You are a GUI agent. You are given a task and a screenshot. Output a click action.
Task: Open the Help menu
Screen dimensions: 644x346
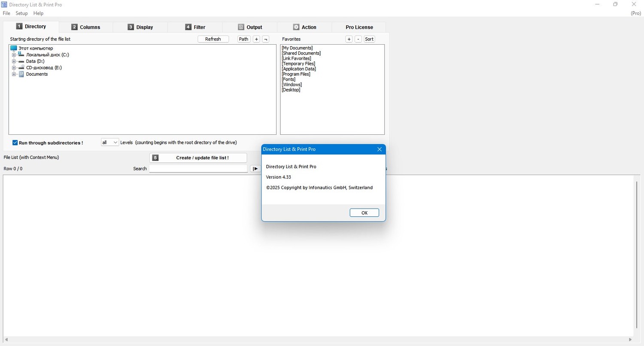(x=38, y=13)
